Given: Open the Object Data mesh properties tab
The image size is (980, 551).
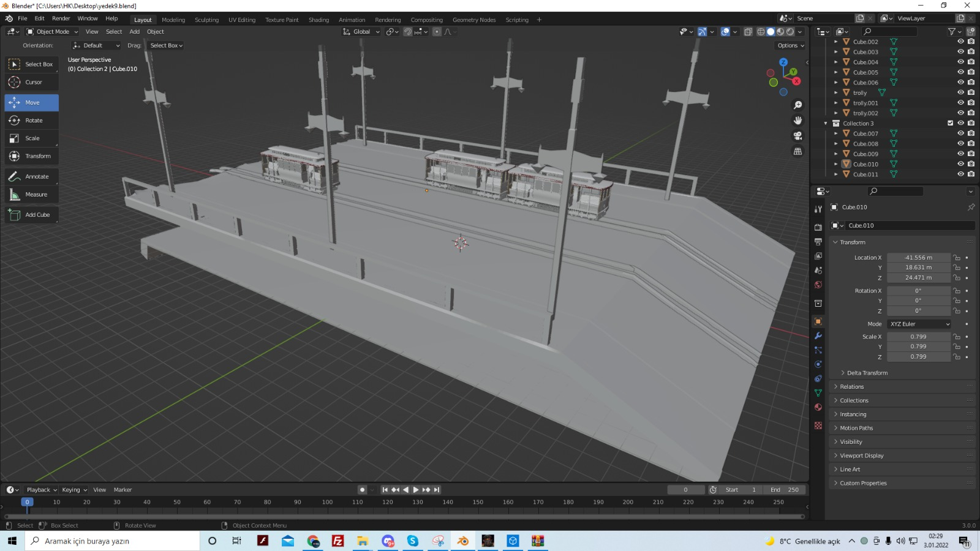Looking at the screenshot, I should (818, 393).
